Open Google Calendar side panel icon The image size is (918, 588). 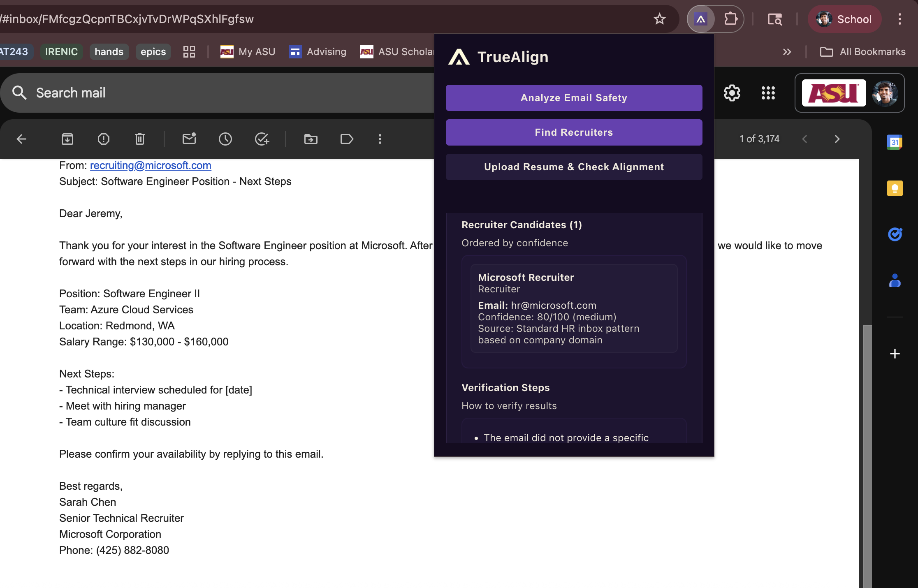[x=895, y=142]
